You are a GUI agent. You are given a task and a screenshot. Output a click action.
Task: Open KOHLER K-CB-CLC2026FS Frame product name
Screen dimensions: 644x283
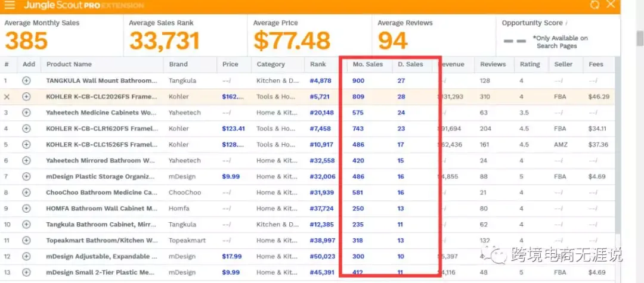101,97
